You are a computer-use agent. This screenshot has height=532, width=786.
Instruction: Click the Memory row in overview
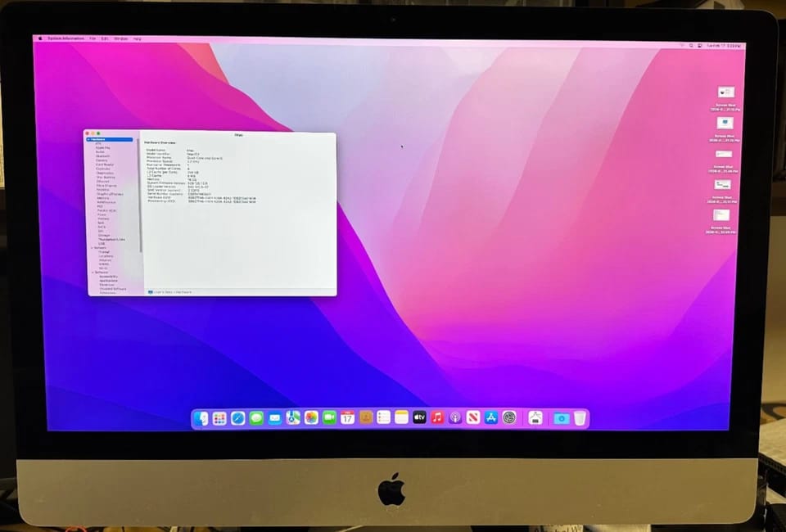click(172, 179)
